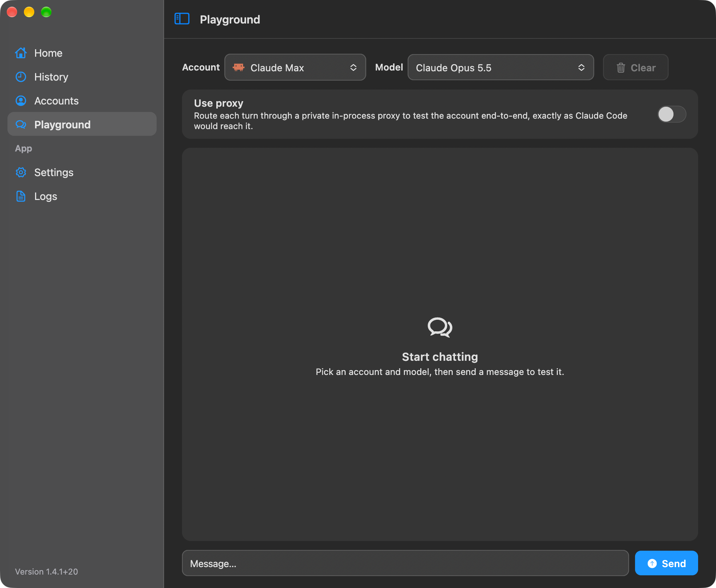Open Accounts in sidebar
This screenshot has height=588, width=716.
point(82,101)
